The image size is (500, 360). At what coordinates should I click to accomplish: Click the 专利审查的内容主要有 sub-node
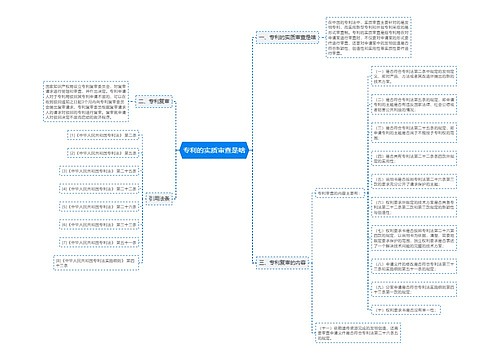[x=340, y=193]
